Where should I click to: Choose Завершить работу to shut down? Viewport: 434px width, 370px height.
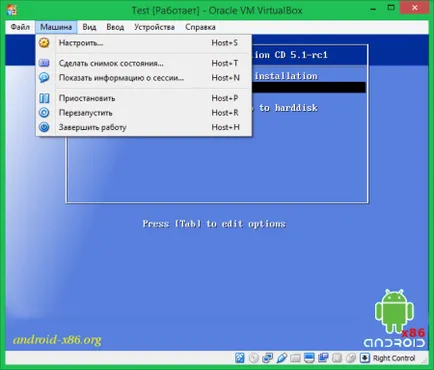[144, 127]
